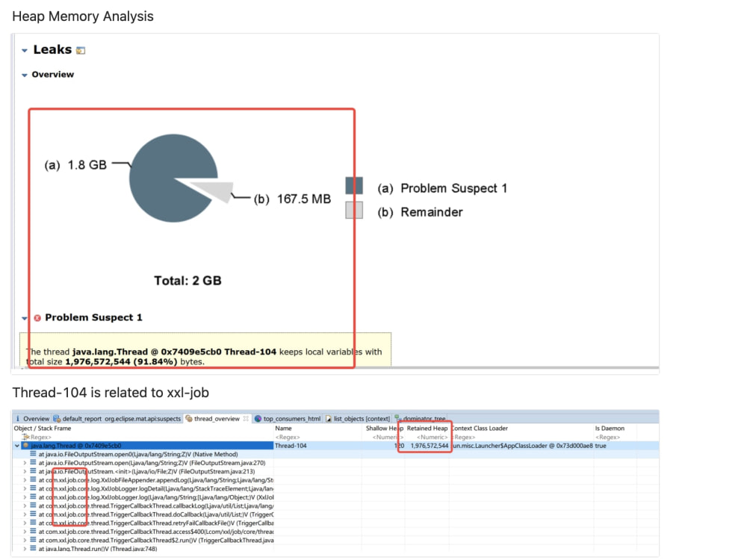Expand the Thread.run stack frame

tap(25, 549)
